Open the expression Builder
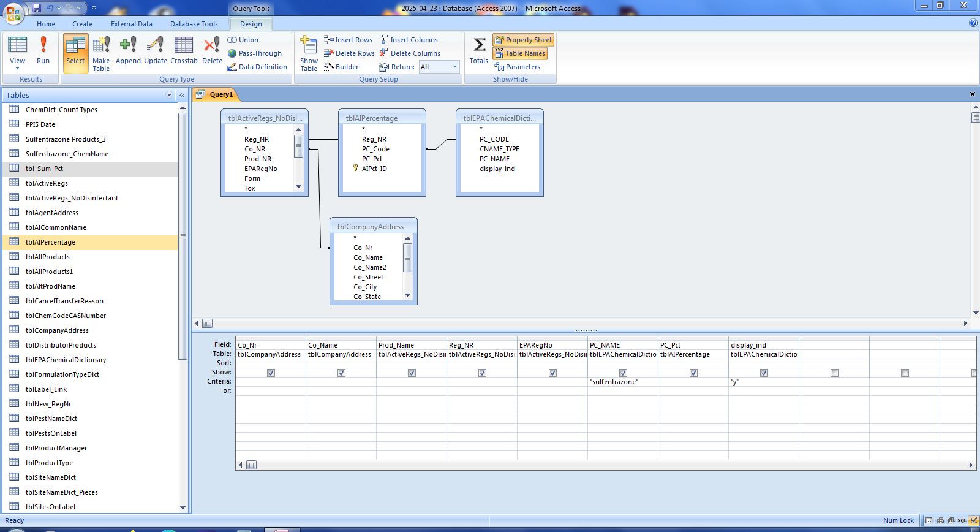Image resolution: width=980 pixels, height=532 pixels. coord(341,67)
